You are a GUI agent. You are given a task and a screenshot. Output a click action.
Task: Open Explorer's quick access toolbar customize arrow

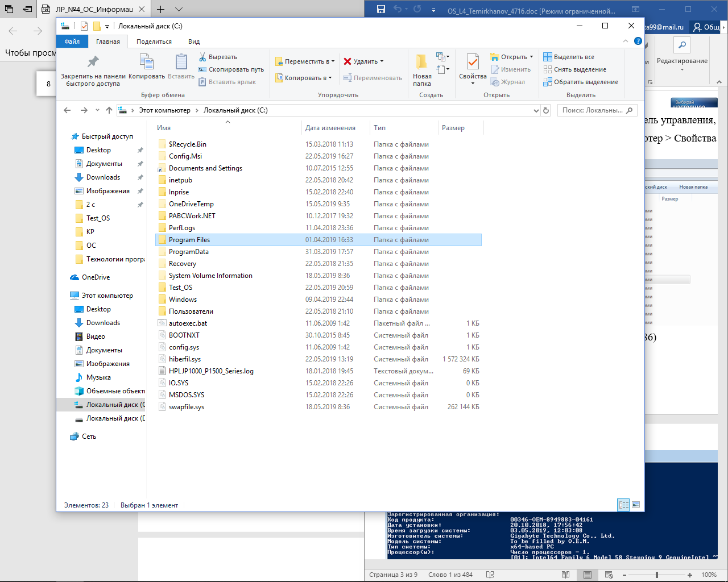coord(107,26)
